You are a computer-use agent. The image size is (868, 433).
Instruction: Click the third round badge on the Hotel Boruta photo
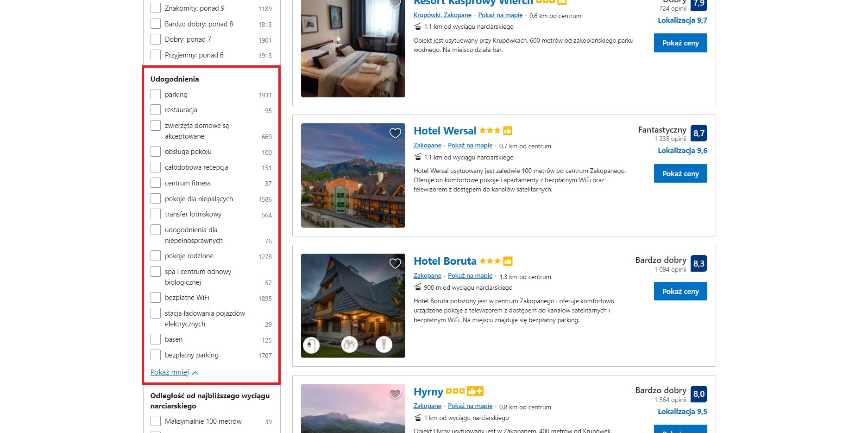pyautogui.click(x=384, y=344)
